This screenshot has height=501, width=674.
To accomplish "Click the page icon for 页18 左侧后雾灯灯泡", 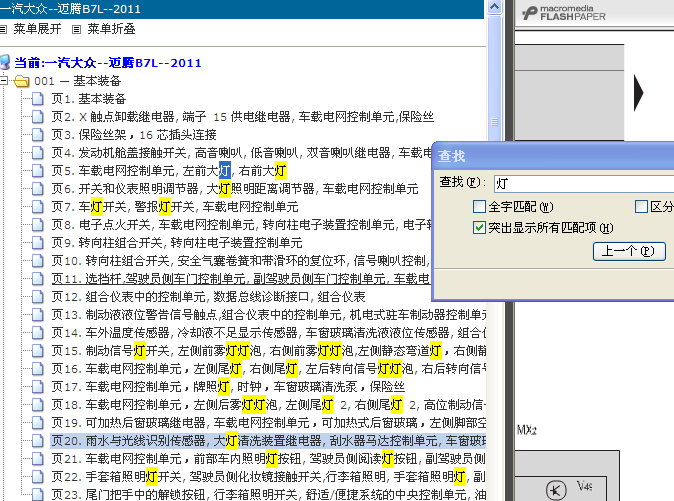I will coord(38,405).
